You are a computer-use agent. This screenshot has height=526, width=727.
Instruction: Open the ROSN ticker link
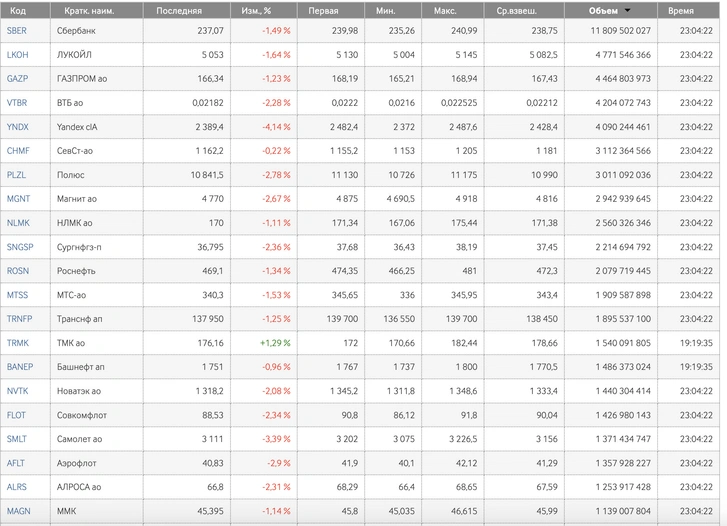[x=18, y=271]
